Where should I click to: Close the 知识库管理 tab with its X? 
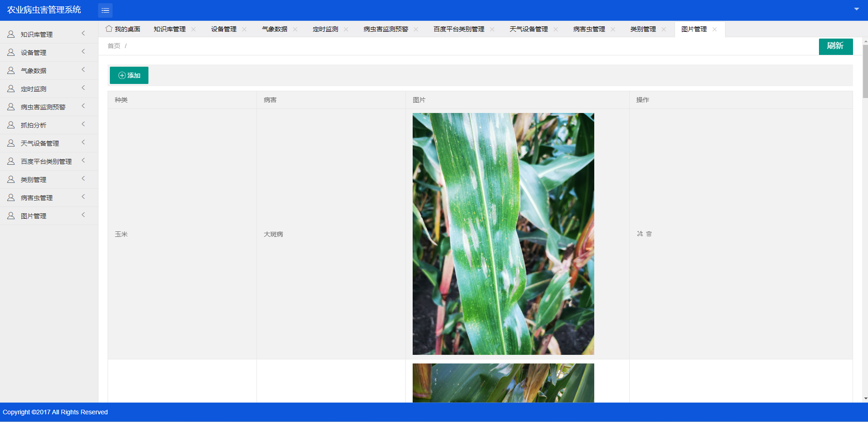tap(193, 29)
